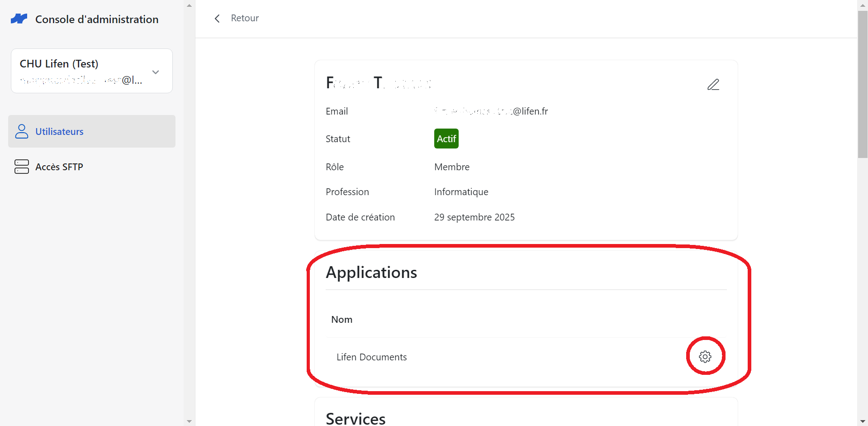This screenshot has height=426, width=868.
Task: Click the page scrollbar thumb
Action: (x=863, y=85)
